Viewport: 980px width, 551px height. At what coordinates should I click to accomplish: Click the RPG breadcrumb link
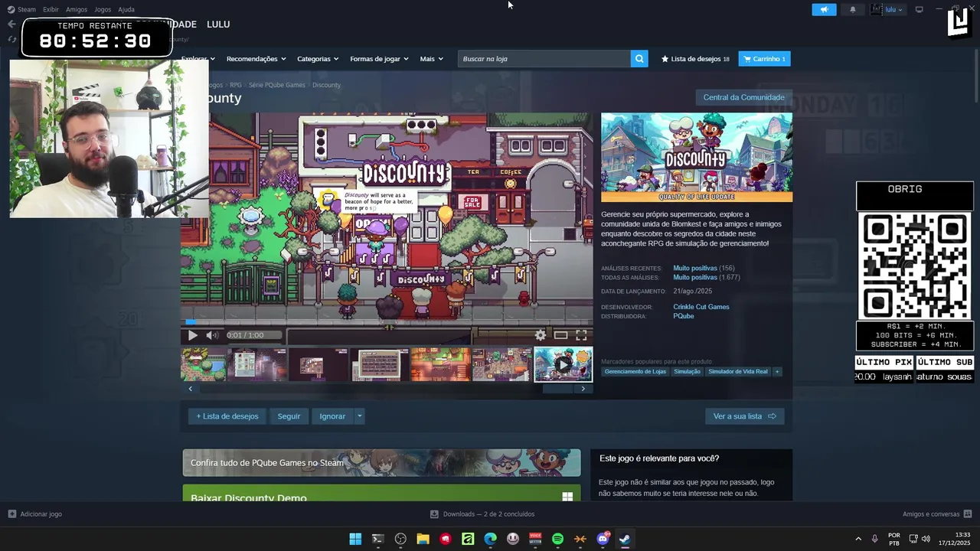pyautogui.click(x=236, y=85)
